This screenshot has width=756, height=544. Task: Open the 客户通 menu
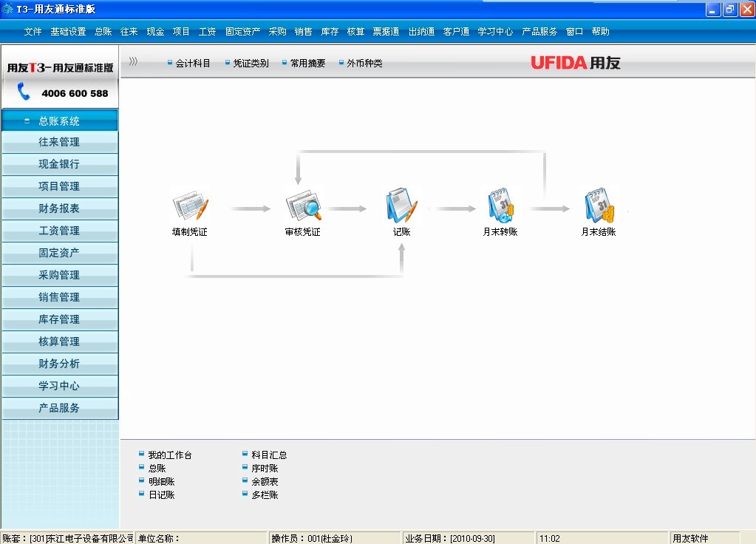point(456,31)
